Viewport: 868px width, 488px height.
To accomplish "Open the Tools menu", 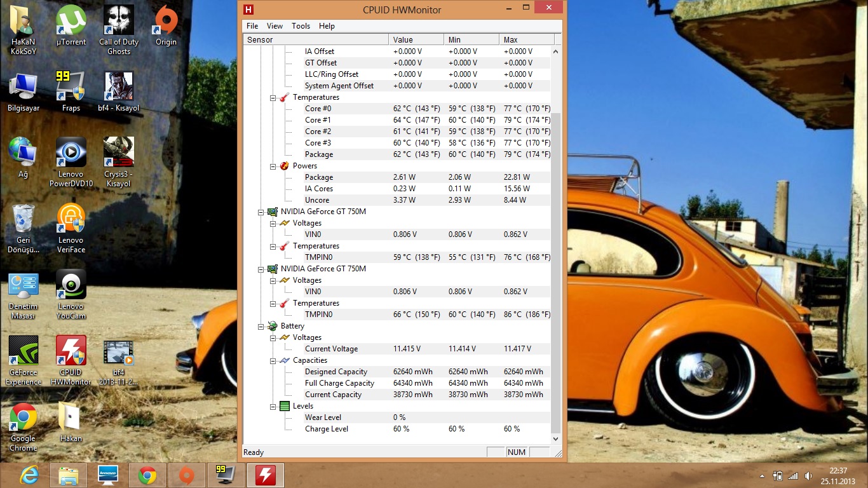I will click(x=301, y=26).
